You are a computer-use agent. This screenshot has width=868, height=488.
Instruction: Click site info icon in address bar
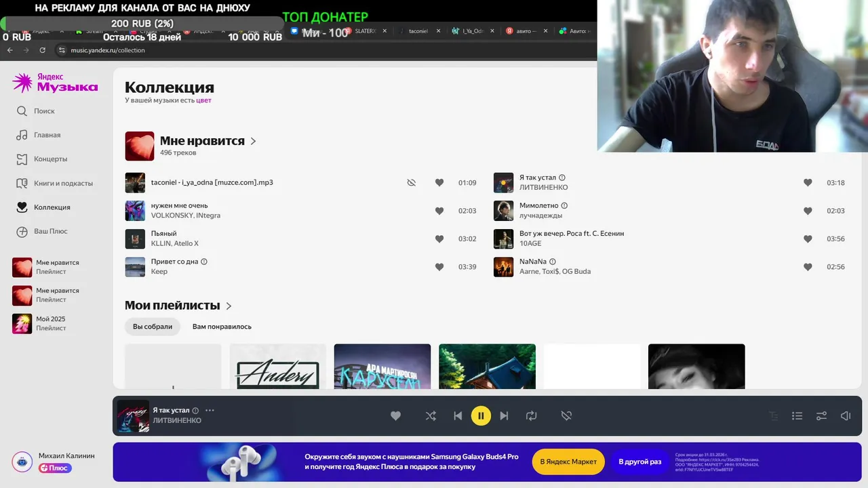coord(62,50)
